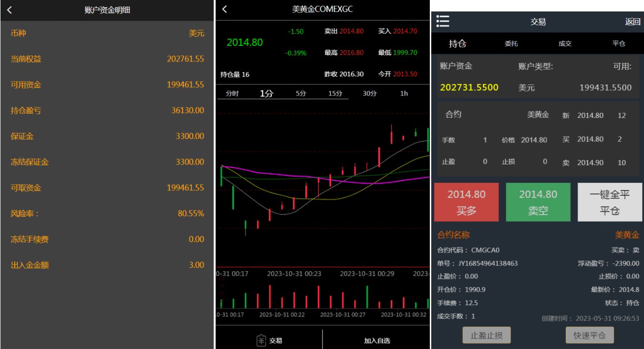Tap the 快速平仓 quick close button
The image size is (644, 349).
click(590, 335)
